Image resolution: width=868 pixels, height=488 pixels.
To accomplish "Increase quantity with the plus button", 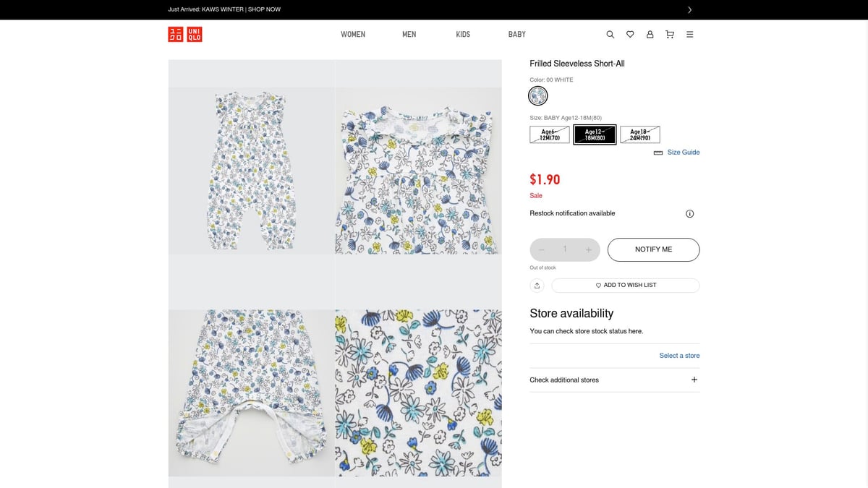I will 589,249.
